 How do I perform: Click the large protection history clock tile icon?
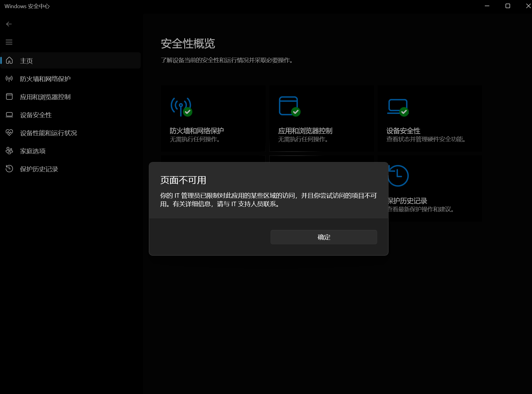(398, 176)
